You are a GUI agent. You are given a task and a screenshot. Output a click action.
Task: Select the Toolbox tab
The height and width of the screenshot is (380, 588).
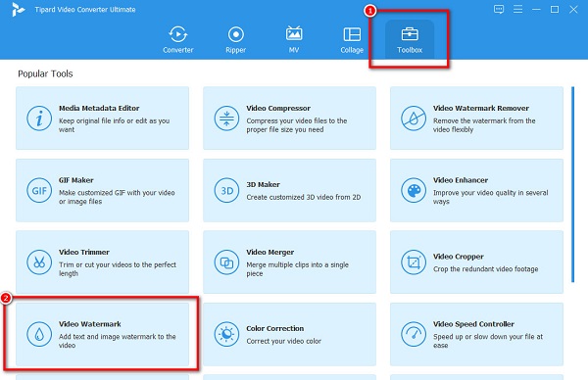point(410,40)
